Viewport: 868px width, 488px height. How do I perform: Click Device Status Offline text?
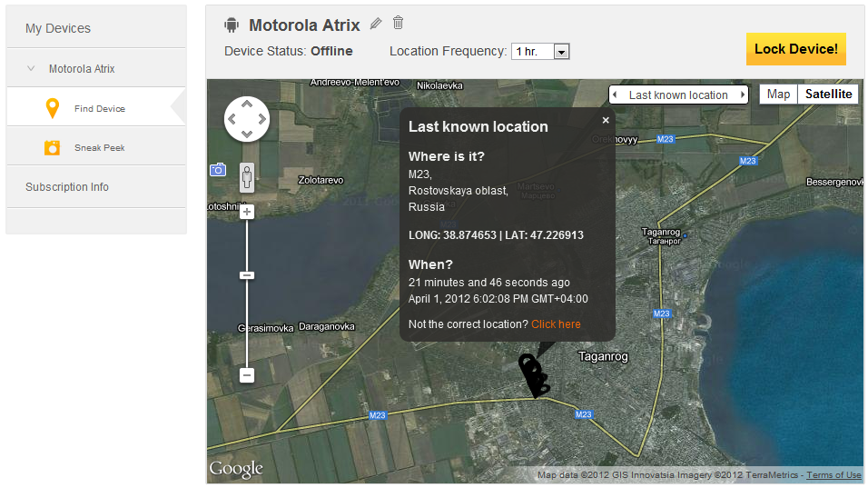pos(289,51)
